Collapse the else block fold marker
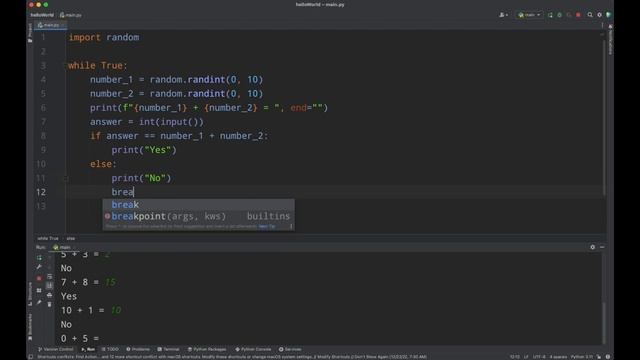The width and height of the screenshot is (640, 360). [x=65, y=178]
